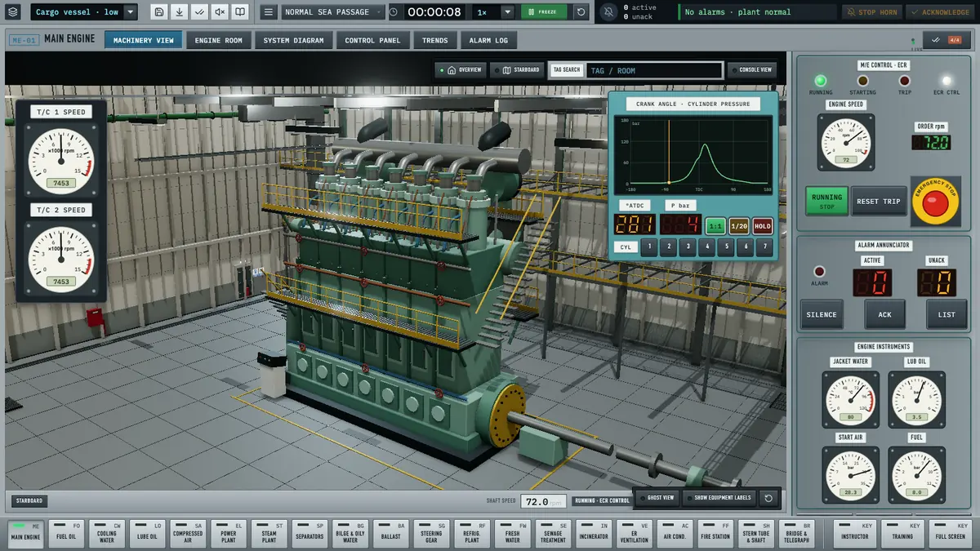
Task: Toggle the STARBOARD view button in viewport bar
Action: 517,70
